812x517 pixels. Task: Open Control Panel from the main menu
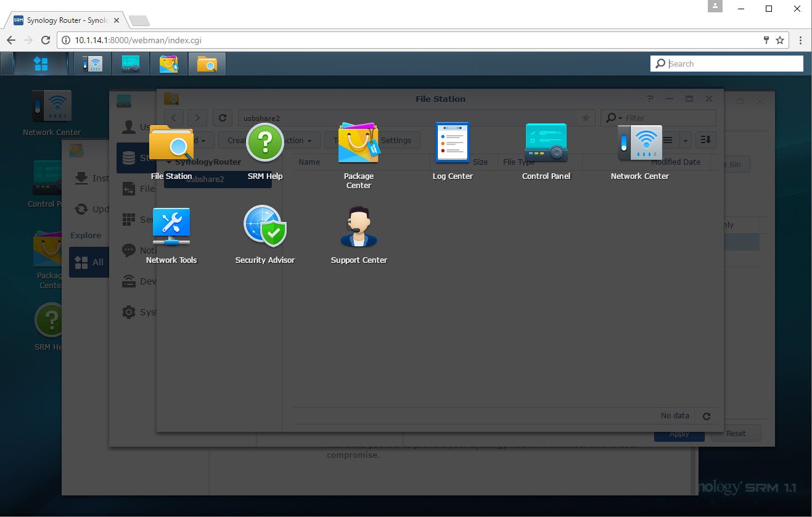point(546,152)
